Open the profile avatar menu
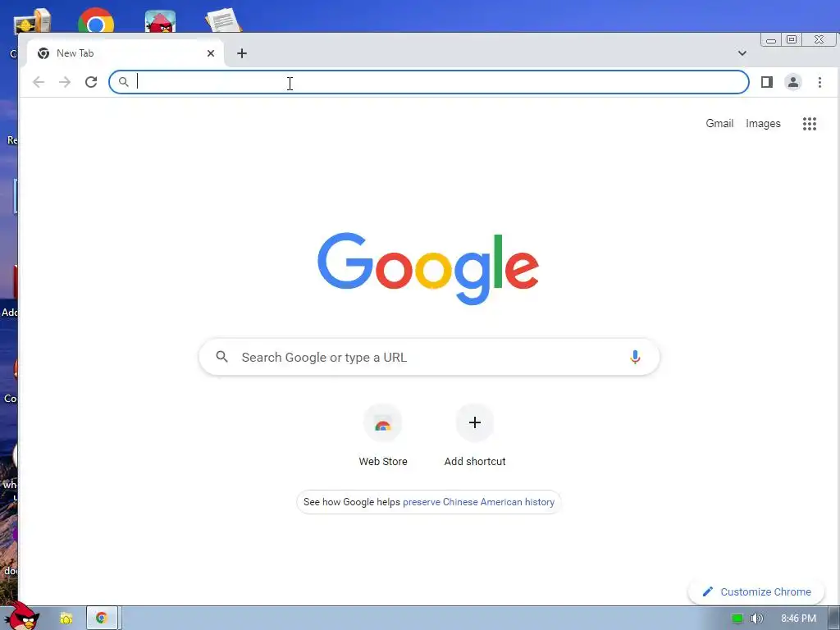Screen dimensions: 840x630 (793, 82)
